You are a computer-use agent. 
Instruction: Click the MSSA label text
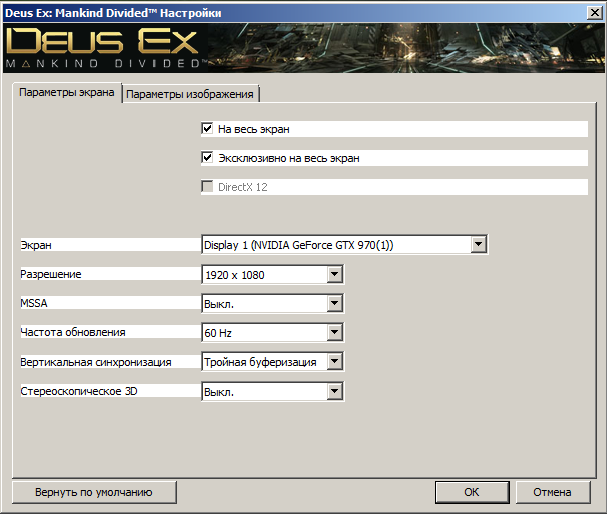(x=34, y=303)
